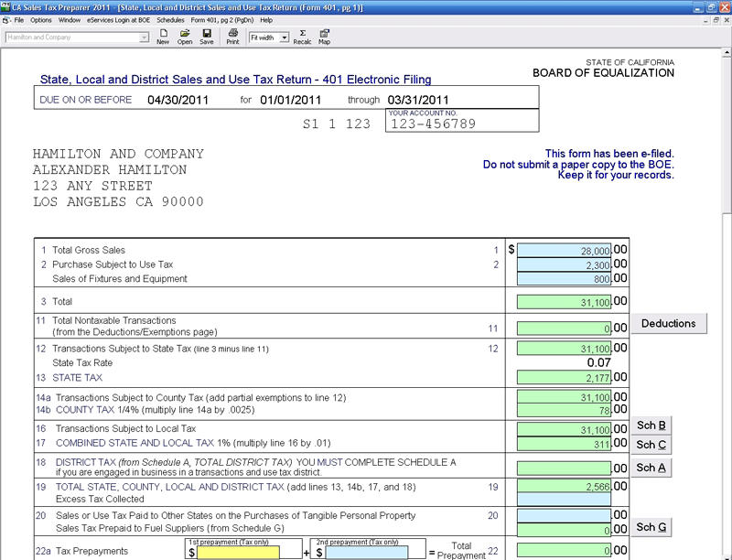Print the tax return using the Print icon
Screen dimensions: 732x560
pyautogui.click(x=231, y=35)
